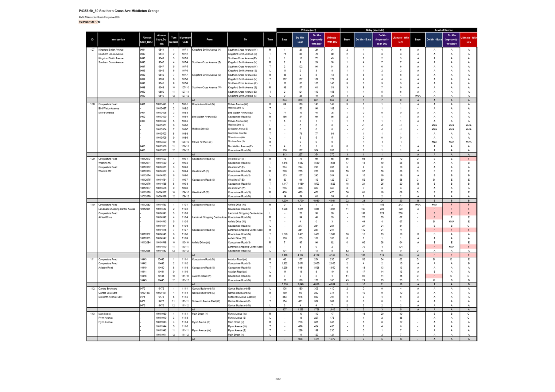Click the 'Aimsun Code_Base' column header
The image size is (555, 392).
click(146, 40)
